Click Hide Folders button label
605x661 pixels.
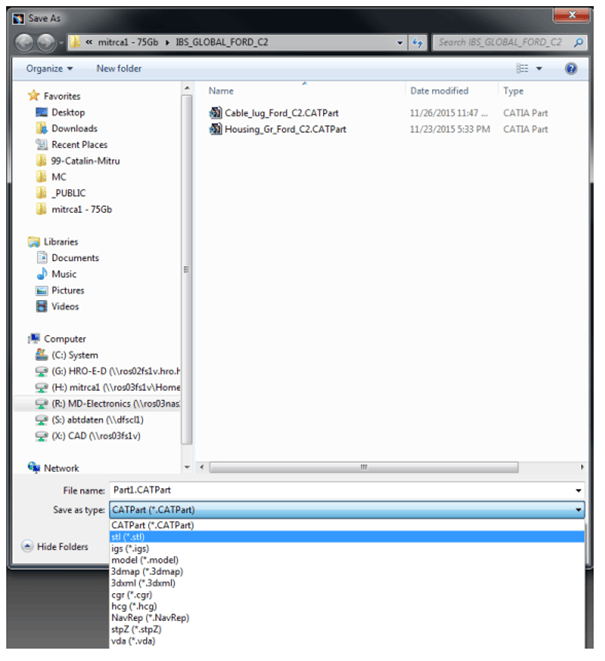coord(62,547)
